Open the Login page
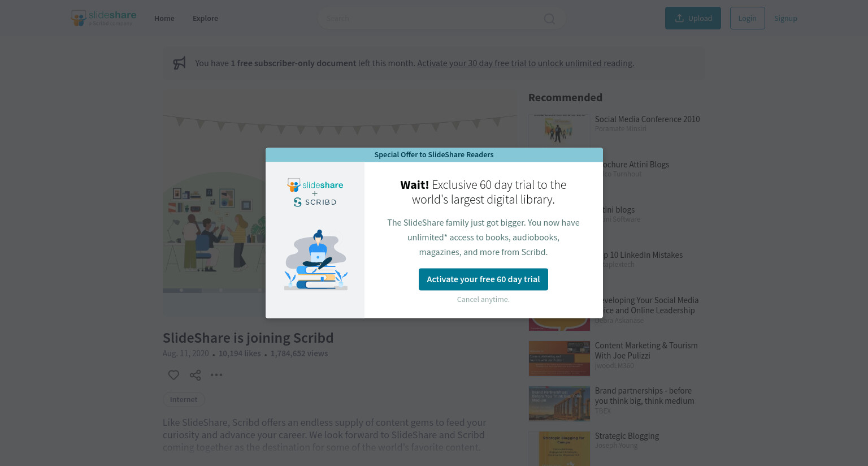Viewport: 868px width, 466px height. [x=747, y=18]
